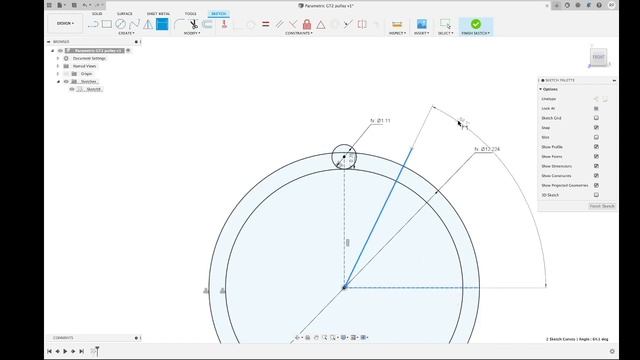The width and height of the screenshot is (640, 360).
Task: Toggle the Snap checkbox
Action: pyautogui.click(x=596, y=128)
